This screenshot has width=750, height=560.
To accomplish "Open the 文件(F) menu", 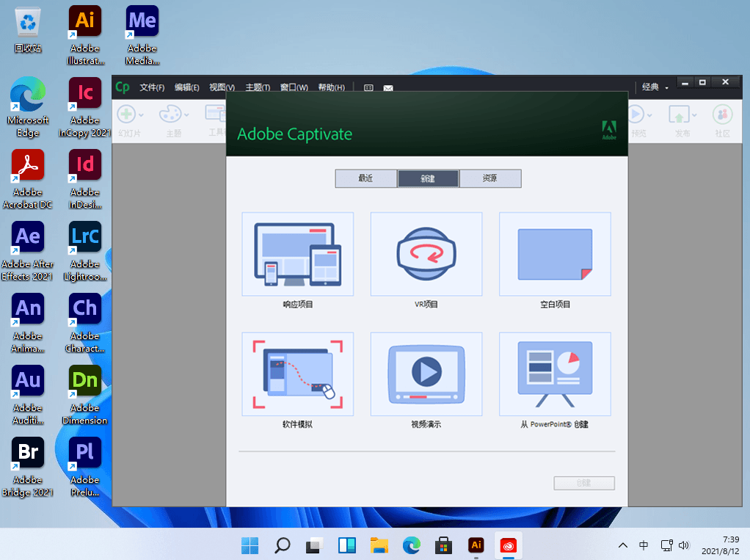I will [152, 87].
